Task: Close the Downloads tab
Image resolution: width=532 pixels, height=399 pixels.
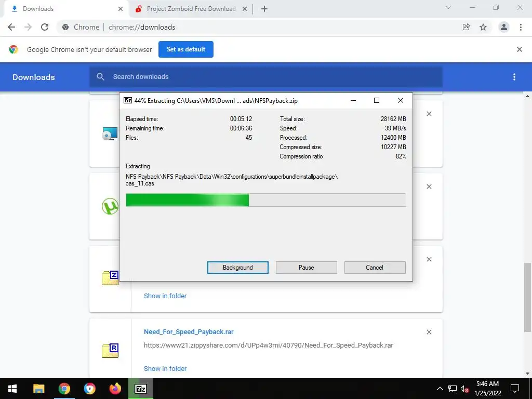Action: 120,9
